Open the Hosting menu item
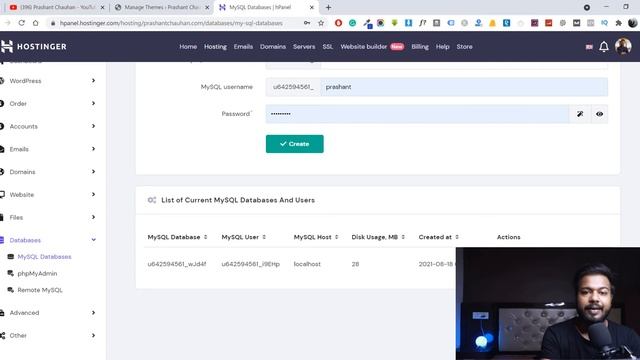This screenshot has width=640, height=360. coord(215,47)
